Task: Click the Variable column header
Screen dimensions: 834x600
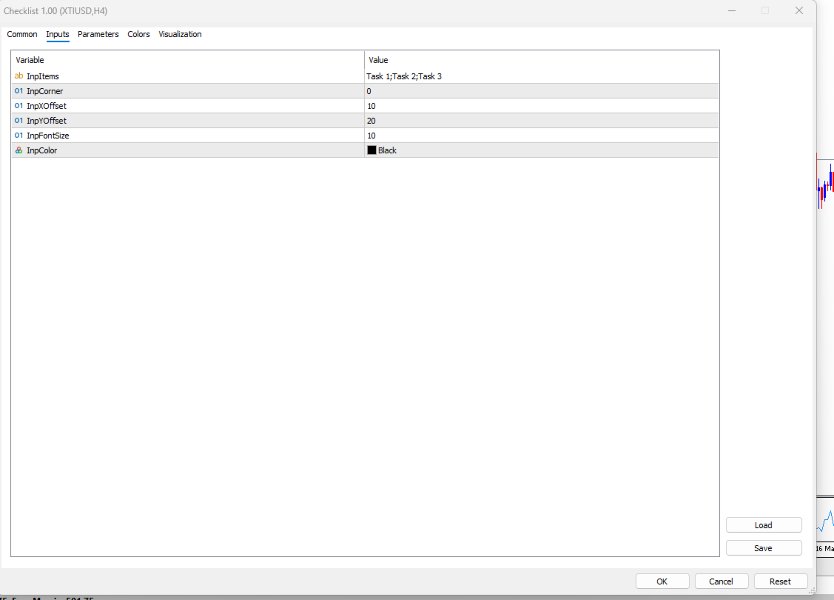Action: tap(188, 60)
